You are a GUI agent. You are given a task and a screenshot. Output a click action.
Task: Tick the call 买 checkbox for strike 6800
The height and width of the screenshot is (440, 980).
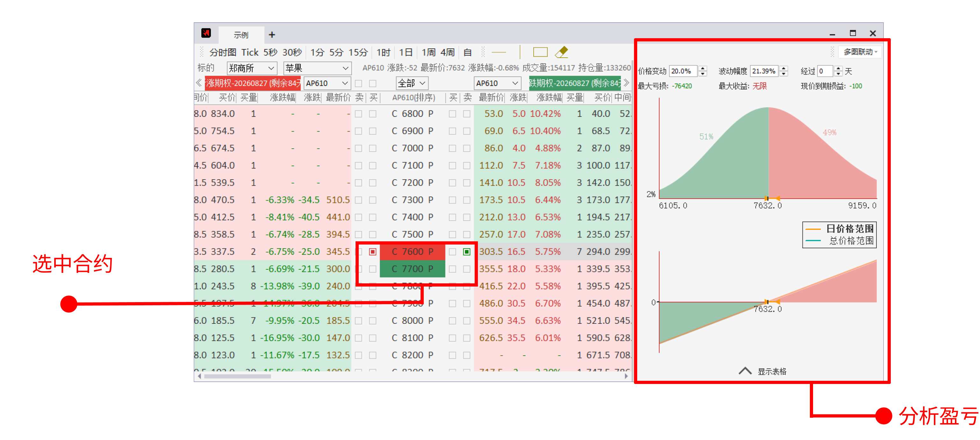click(373, 114)
